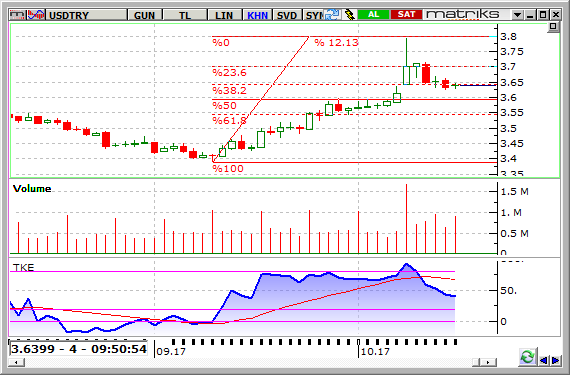Click the % 12.13 change label
This screenshot has height=375, width=570.
(337, 43)
